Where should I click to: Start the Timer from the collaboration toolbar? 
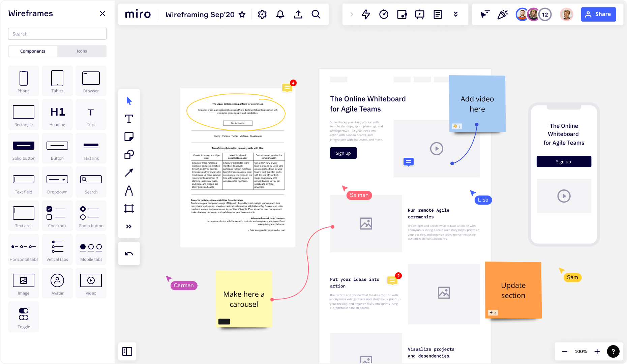pyautogui.click(x=384, y=14)
